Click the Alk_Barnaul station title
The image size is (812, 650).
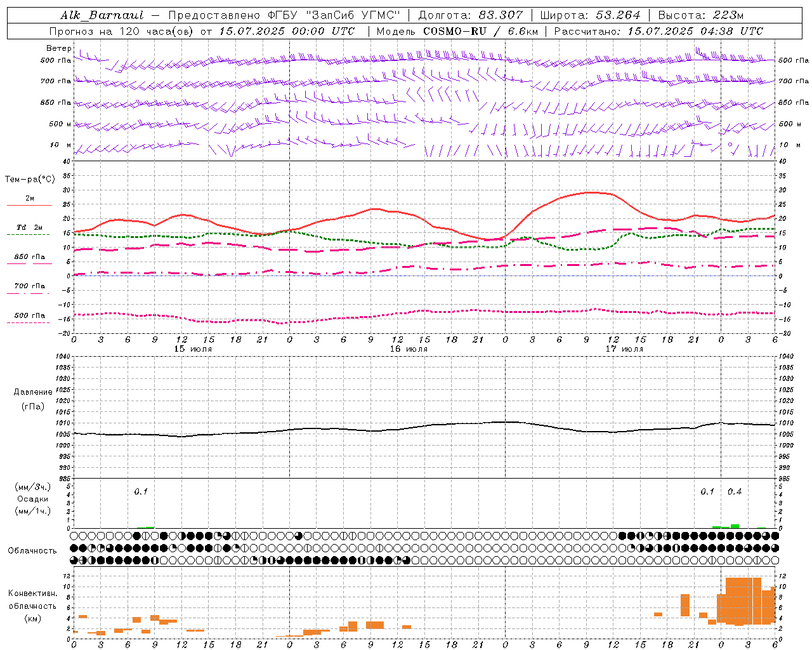click(x=102, y=15)
